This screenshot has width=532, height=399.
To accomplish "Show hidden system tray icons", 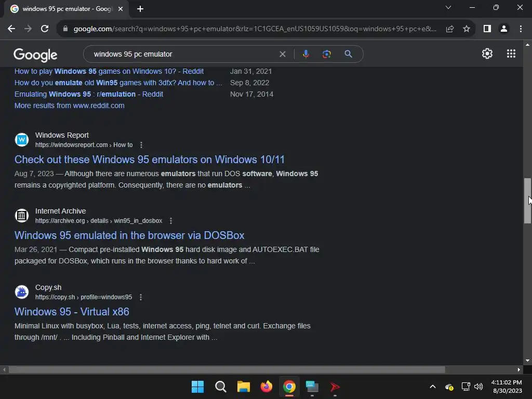I will (433, 387).
